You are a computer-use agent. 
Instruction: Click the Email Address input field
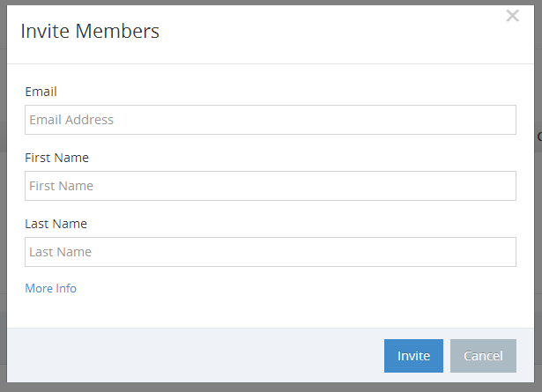click(x=271, y=120)
